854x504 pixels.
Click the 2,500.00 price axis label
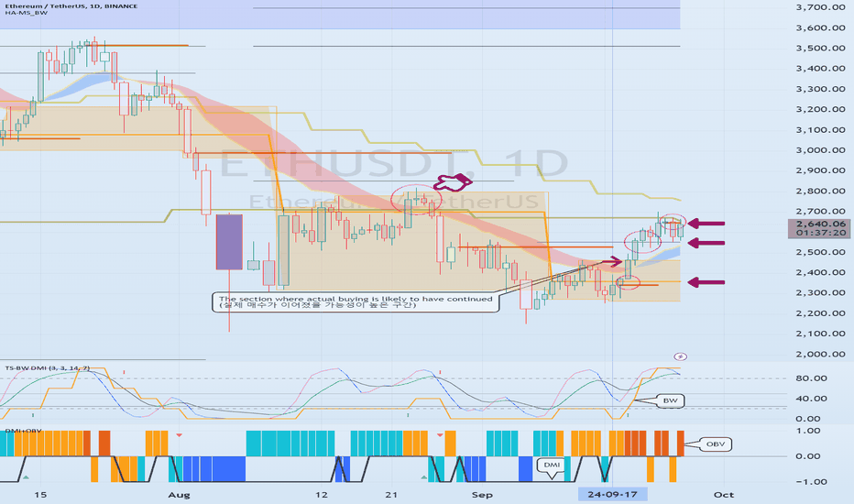(820, 252)
